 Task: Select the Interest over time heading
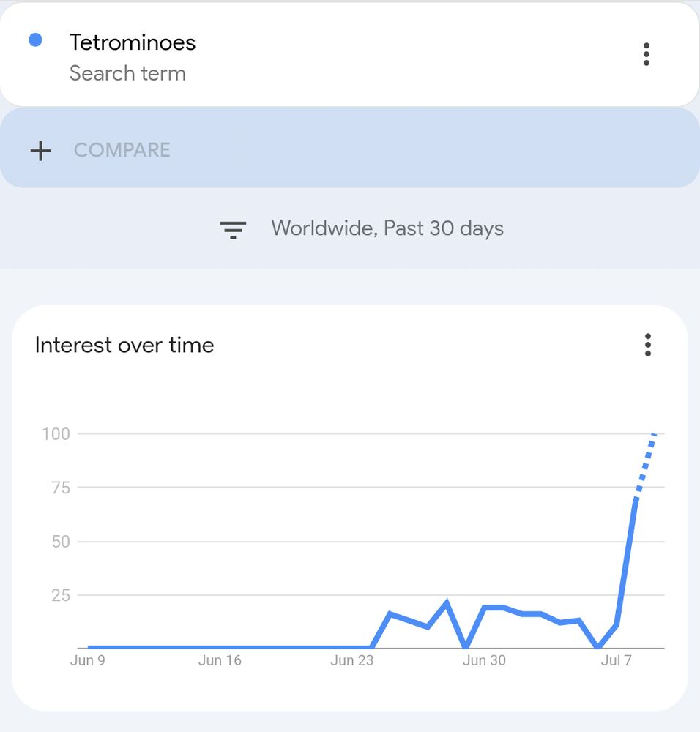[124, 345]
